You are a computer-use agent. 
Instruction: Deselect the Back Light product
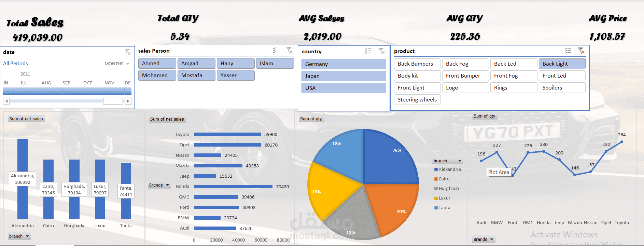pos(562,64)
